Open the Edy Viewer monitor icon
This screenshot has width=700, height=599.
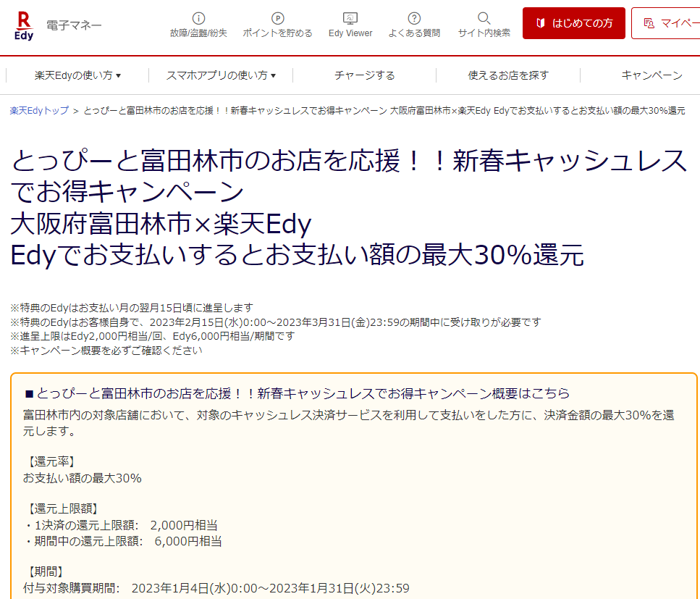(350, 18)
